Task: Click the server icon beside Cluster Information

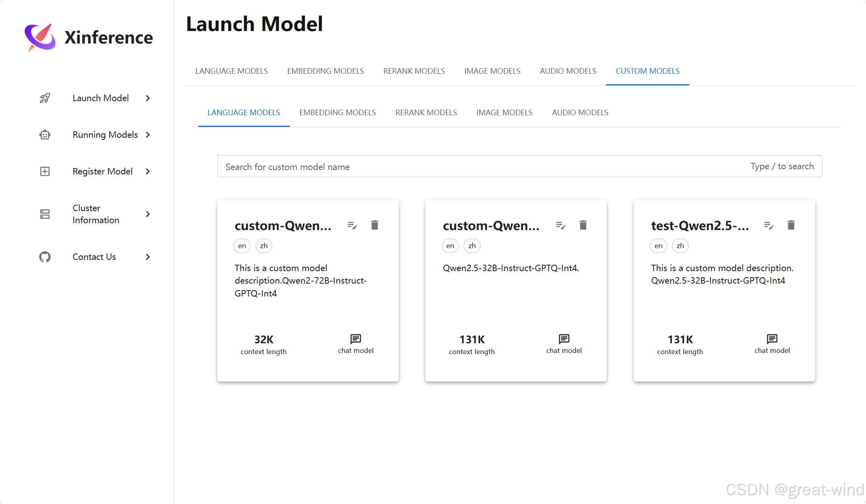Action: 45,214
